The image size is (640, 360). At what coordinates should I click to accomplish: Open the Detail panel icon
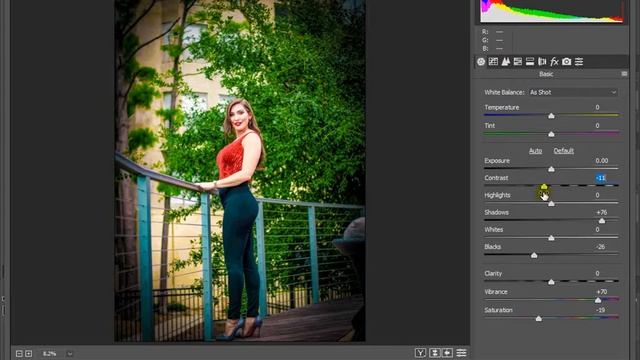[x=505, y=62]
